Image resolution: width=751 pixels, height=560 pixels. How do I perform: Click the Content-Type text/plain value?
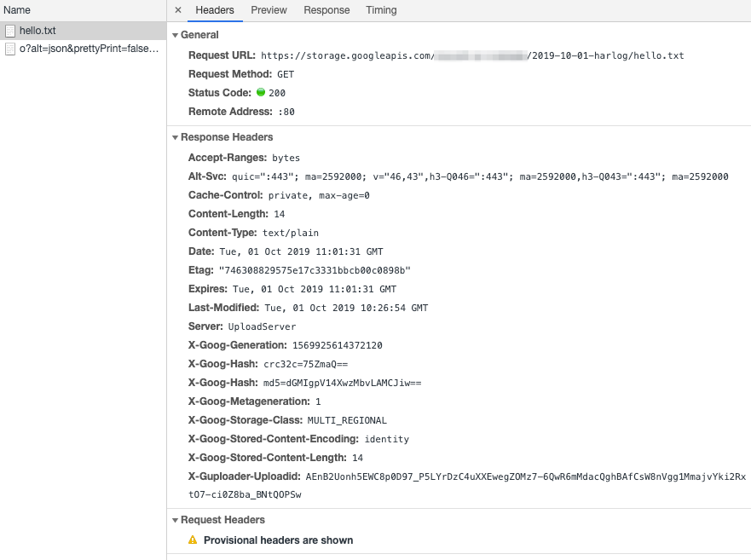point(290,233)
